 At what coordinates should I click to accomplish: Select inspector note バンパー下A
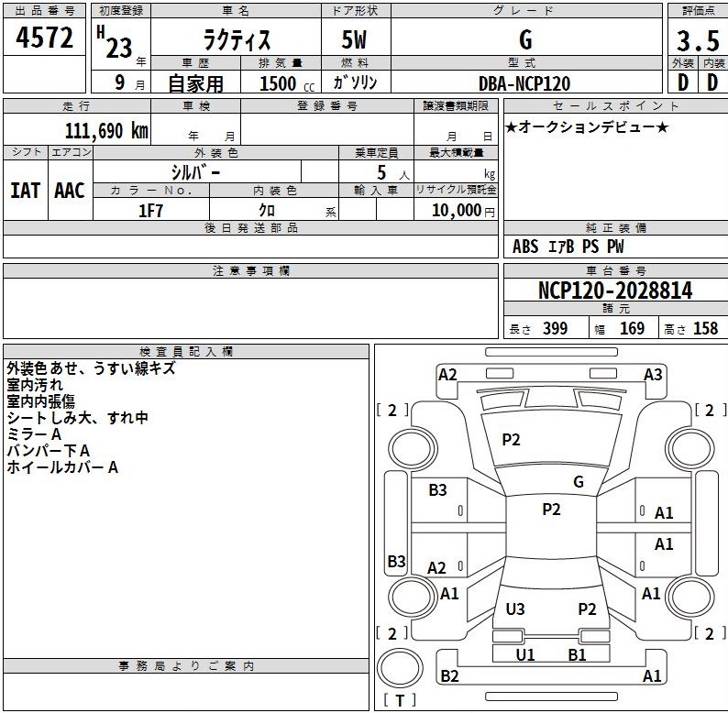pyautogui.click(x=49, y=450)
